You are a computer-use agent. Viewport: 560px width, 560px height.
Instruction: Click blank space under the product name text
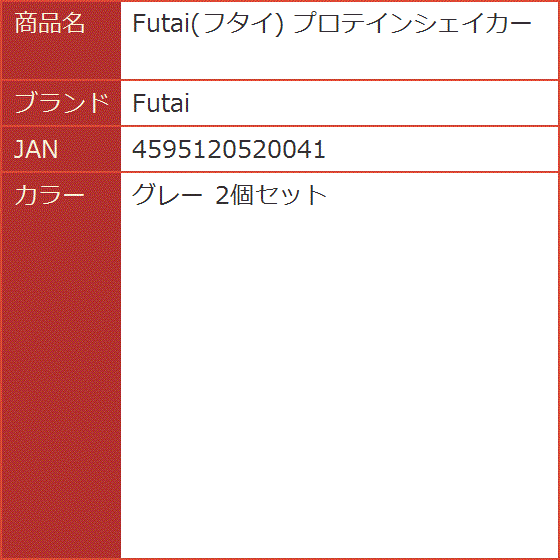339,57
